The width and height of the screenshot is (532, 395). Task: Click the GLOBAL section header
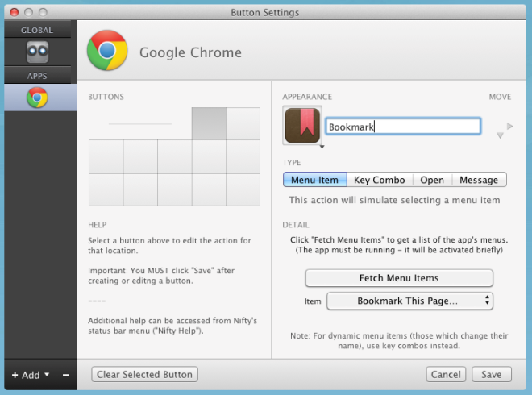tap(37, 30)
